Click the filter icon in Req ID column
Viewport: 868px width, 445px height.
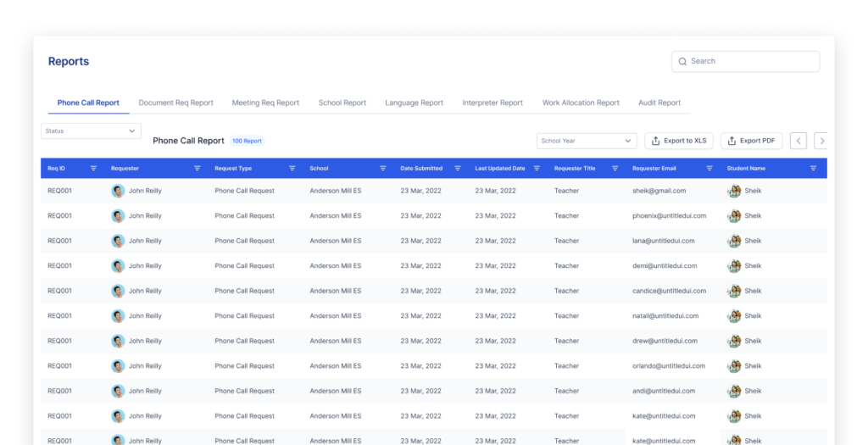(93, 169)
